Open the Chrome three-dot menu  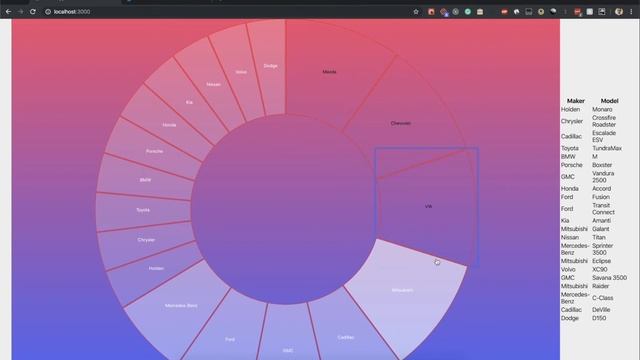[x=631, y=12]
